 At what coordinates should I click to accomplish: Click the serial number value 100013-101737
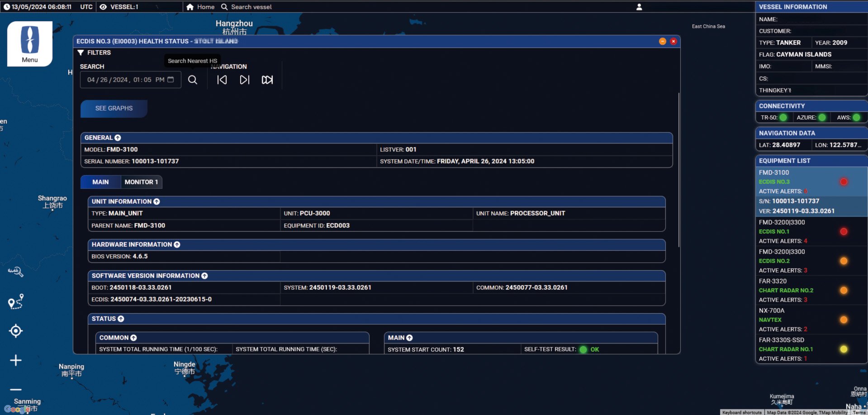(x=155, y=162)
